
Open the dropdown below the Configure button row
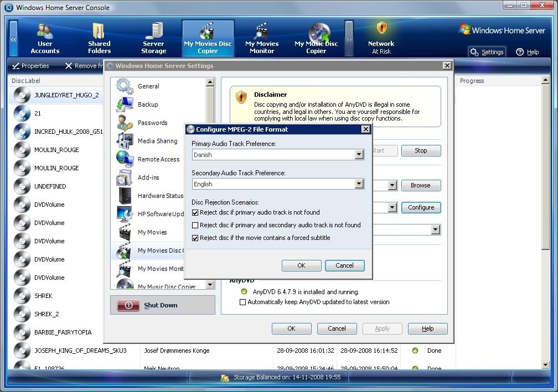tap(436, 229)
